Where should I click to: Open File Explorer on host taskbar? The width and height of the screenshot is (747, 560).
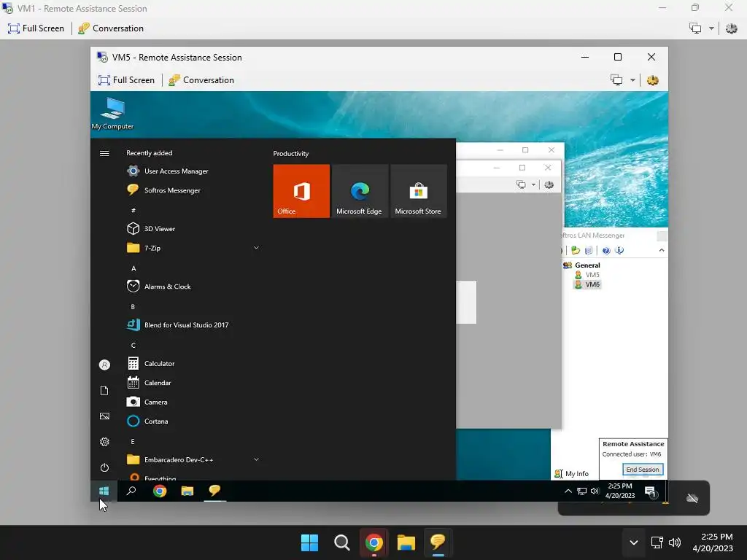(406, 542)
